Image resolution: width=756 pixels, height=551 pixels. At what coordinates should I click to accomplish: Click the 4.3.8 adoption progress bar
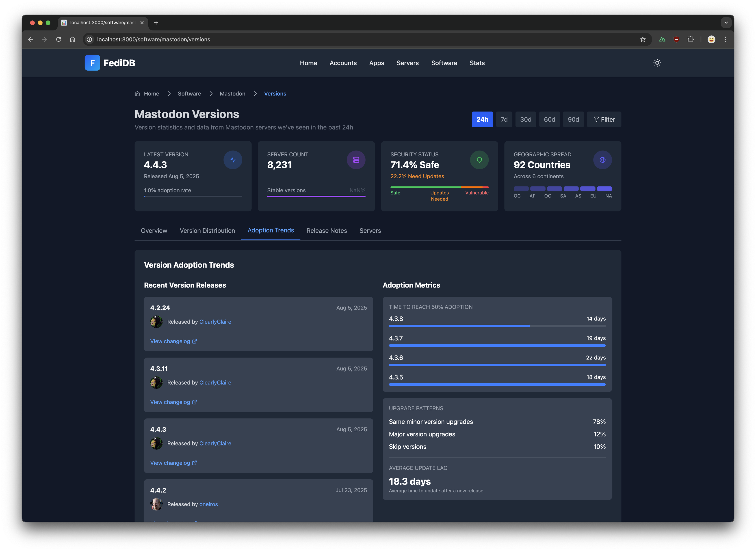(x=497, y=326)
